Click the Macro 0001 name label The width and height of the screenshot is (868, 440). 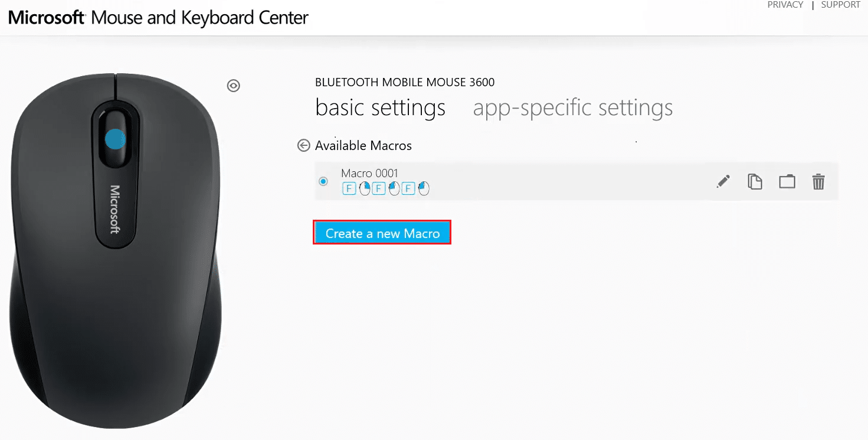click(x=369, y=173)
